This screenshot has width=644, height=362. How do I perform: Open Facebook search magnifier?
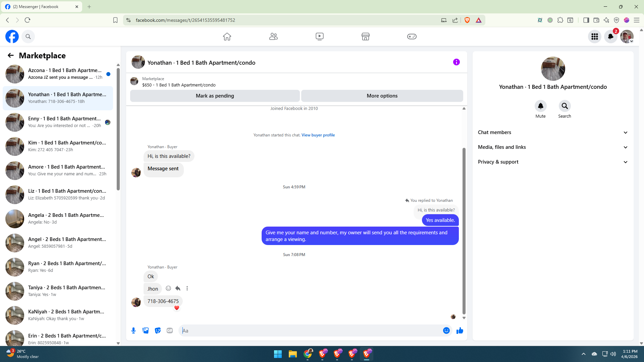(x=28, y=37)
